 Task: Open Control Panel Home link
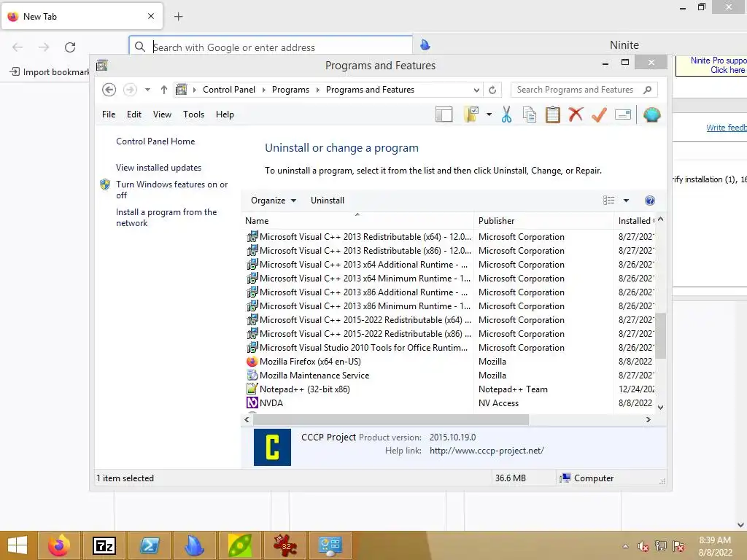coord(155,141)
